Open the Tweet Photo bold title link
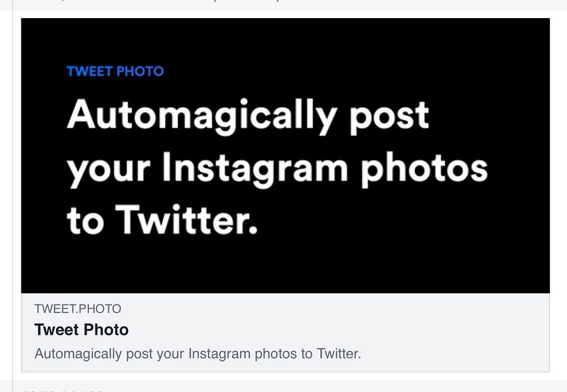Viewport: 567px width, 392px height. [82, 330]
